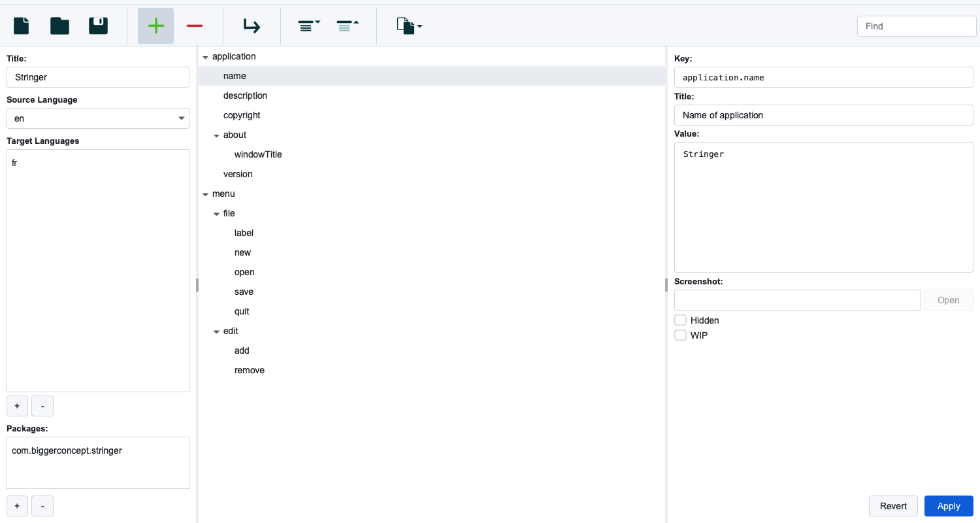Remove a package with minus button
The width and height of the screenshot is (980, 523).
click(42, 506)
